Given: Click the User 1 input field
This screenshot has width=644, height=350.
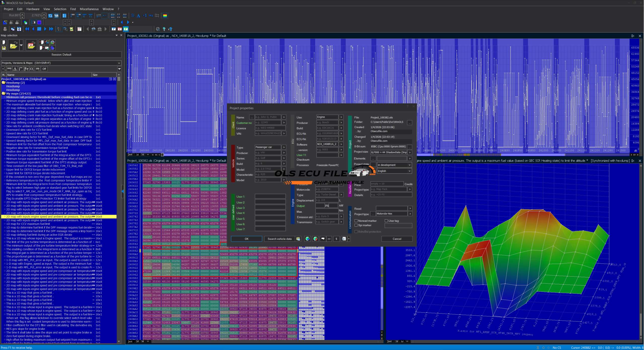Looking at the screenshot, I should 270,197.
